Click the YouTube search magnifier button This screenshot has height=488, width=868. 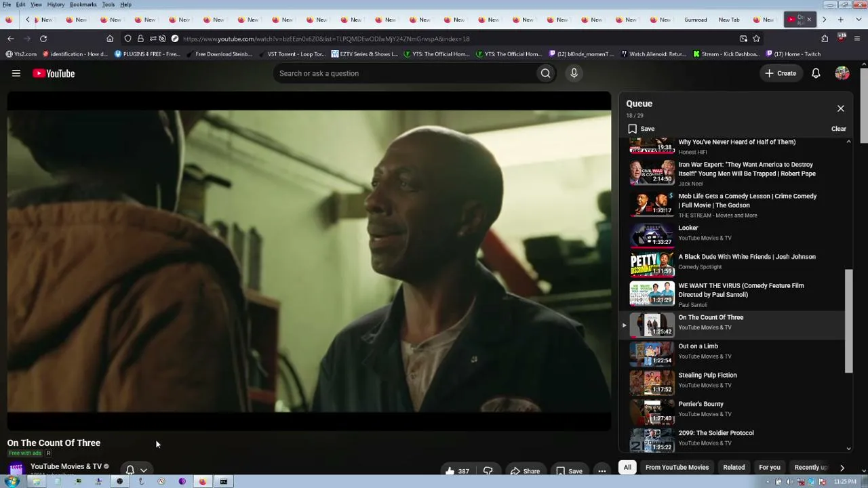click(x=545, y=73)
